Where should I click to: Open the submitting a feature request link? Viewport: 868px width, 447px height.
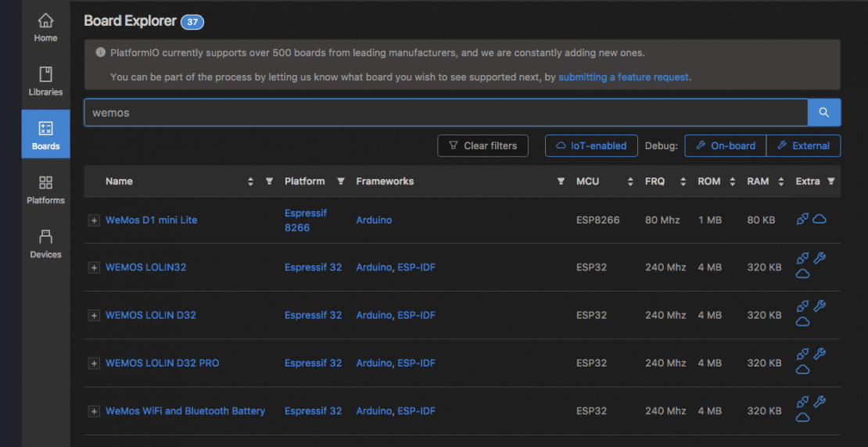click(623, 77)
